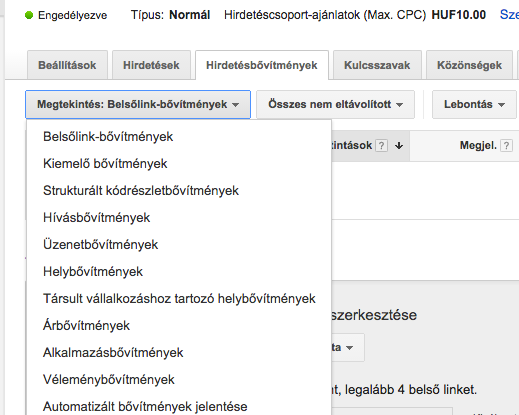Choose Strukturált kódrészletbővítmények option
The width and height of the screenshot is (519, 415).
point(141,191)
